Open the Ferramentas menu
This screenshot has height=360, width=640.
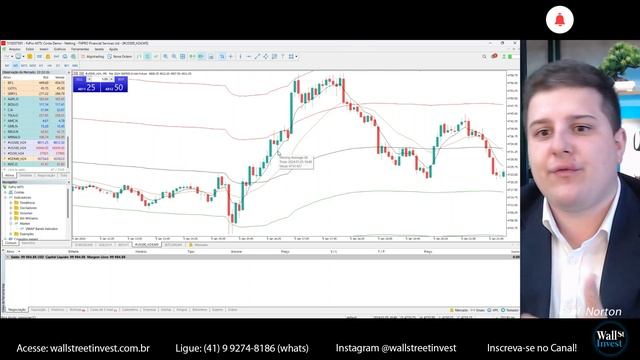pos(80,49)
